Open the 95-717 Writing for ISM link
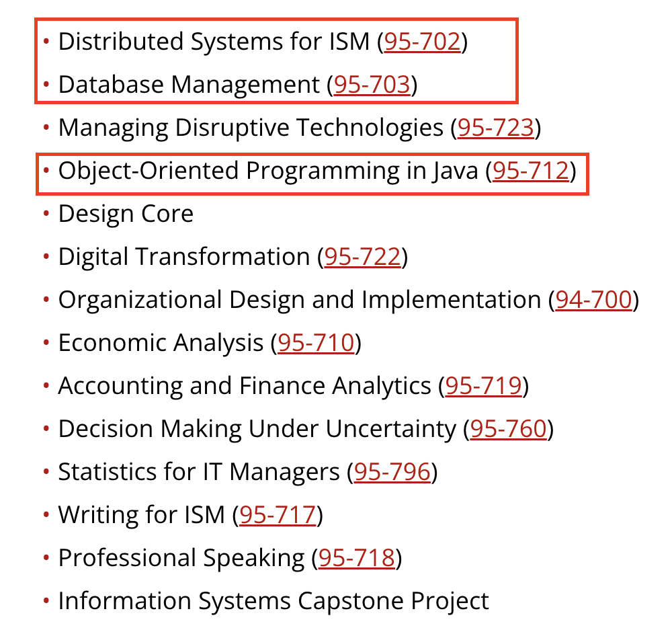Image resolution: width=672 pixels, height=632 pixels. click(278, 515)
